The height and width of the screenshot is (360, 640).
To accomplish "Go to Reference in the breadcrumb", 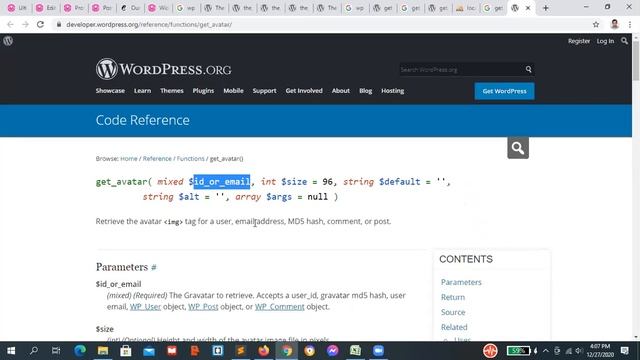I will tap(157, 158).
